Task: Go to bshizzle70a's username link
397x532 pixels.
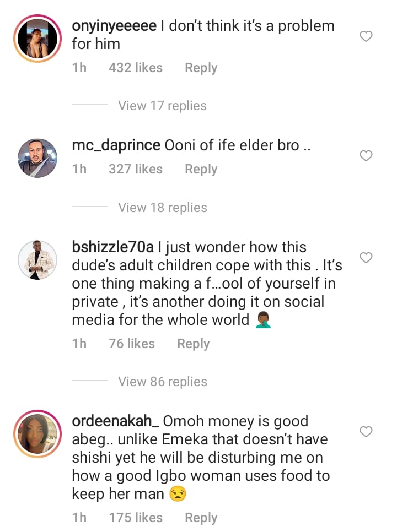Action: point(114,247)
